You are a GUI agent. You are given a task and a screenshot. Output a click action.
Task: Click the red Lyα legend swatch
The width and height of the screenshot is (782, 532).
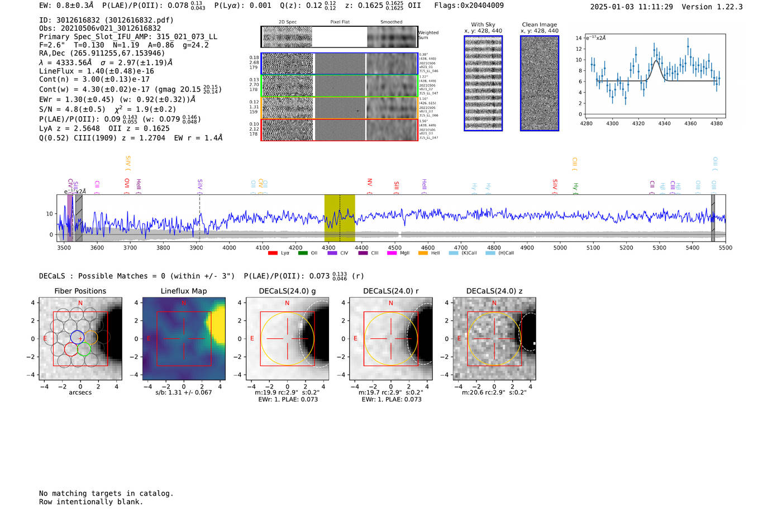pos(273,253)
